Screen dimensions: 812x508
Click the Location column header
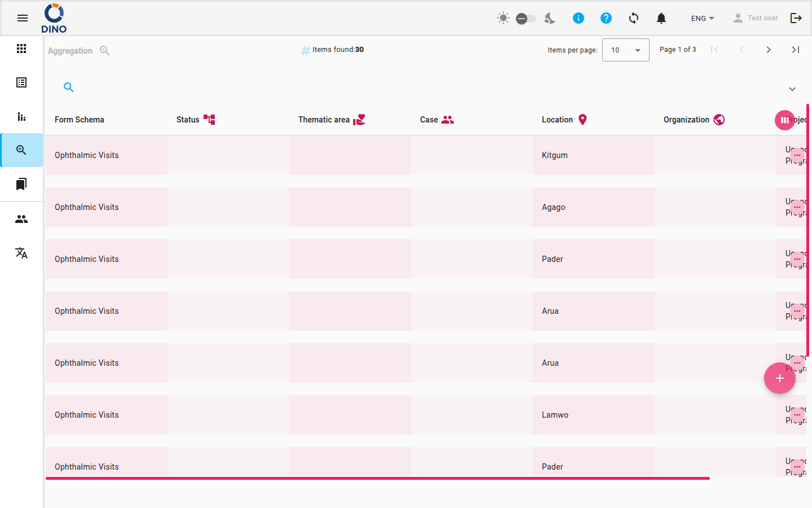click(557, 120)
